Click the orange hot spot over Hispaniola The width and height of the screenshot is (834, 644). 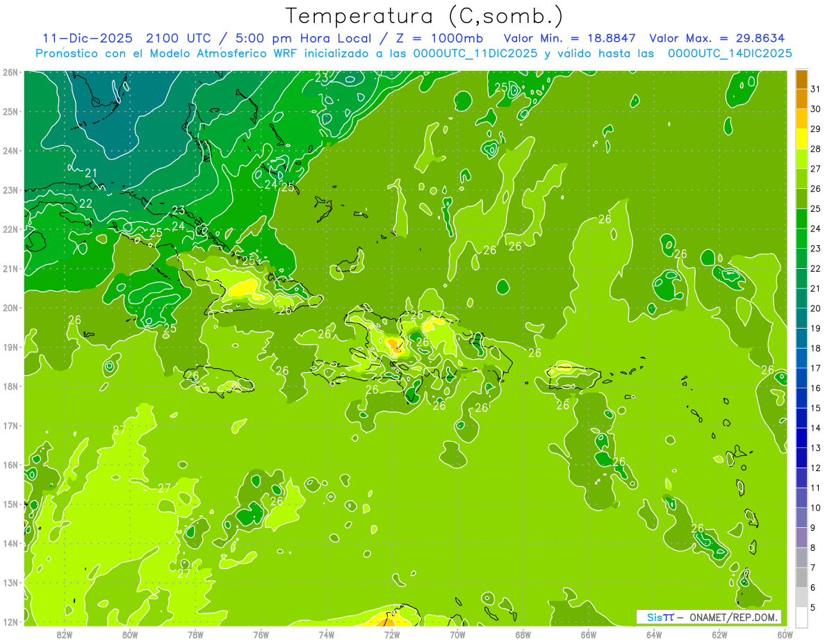(394, 345)
